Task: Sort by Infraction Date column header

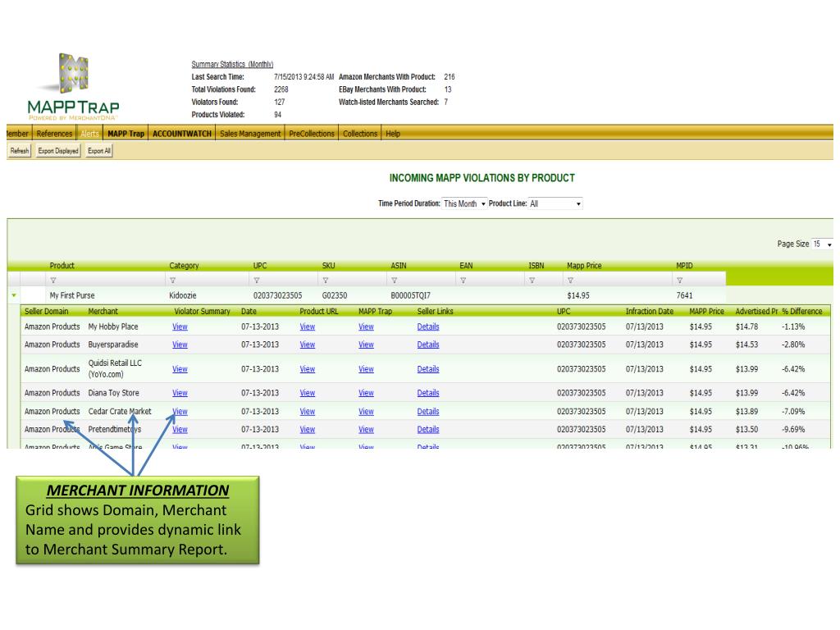Action: pos(650,311)
